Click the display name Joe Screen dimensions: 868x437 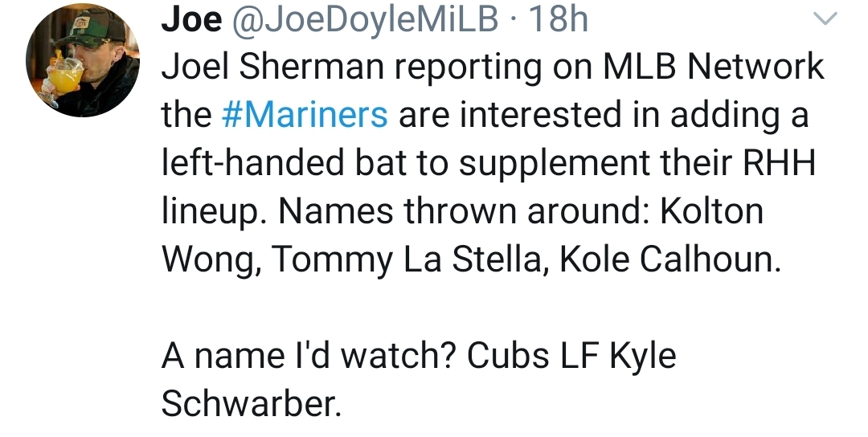[191, 20]
